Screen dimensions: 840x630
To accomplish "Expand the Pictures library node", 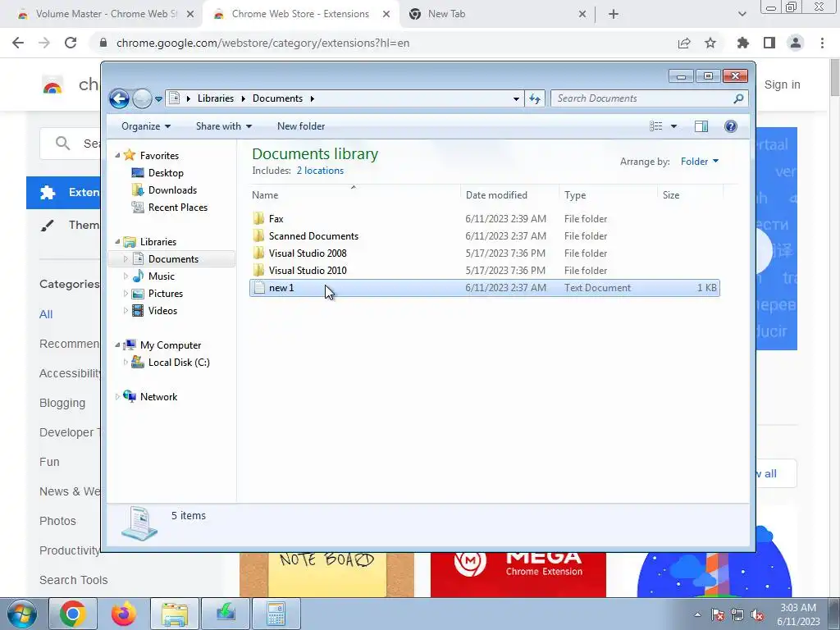I will [x=126, y=294].
